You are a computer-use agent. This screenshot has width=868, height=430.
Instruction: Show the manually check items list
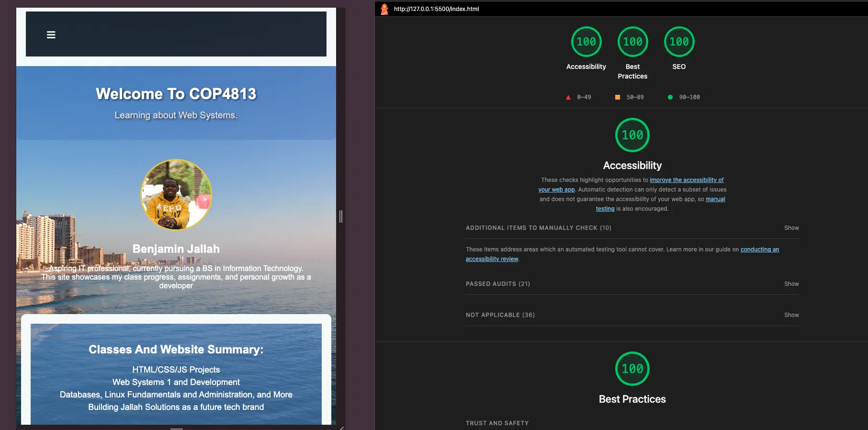click(791, 228)
